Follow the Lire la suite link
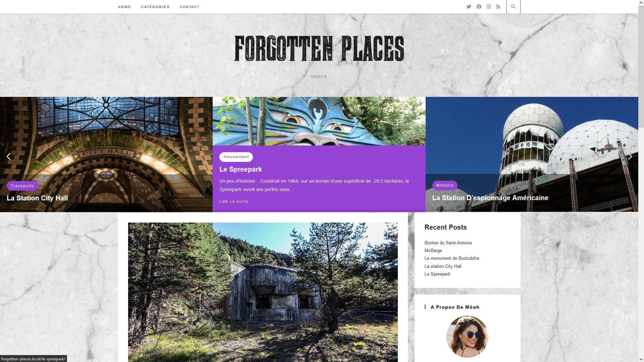Image resolution: width=644 pixels, height=362 pixels. (x=234, y=202)
